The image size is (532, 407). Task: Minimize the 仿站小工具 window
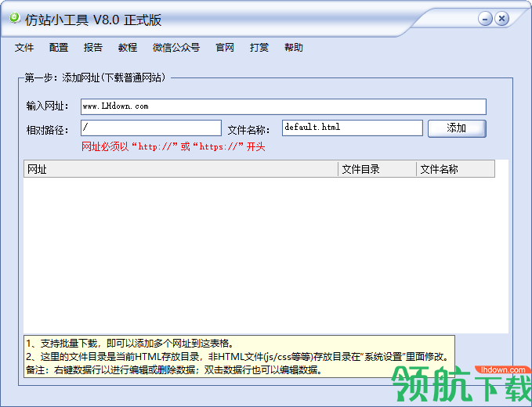point(485,19)
